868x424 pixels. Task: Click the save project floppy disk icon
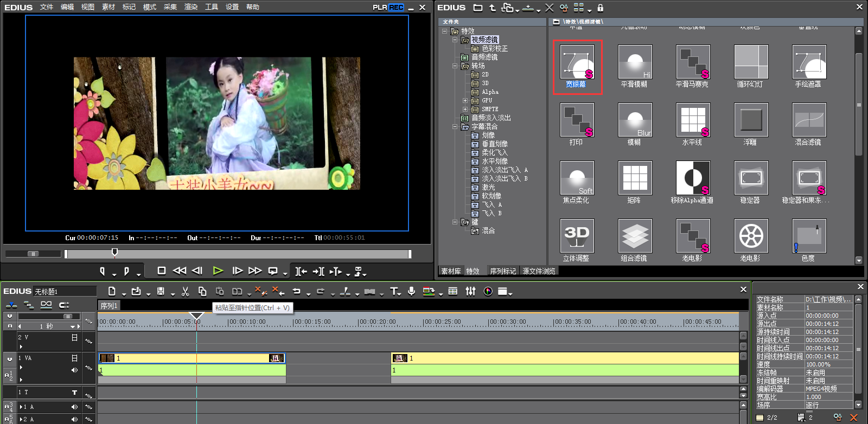[161, 292]
